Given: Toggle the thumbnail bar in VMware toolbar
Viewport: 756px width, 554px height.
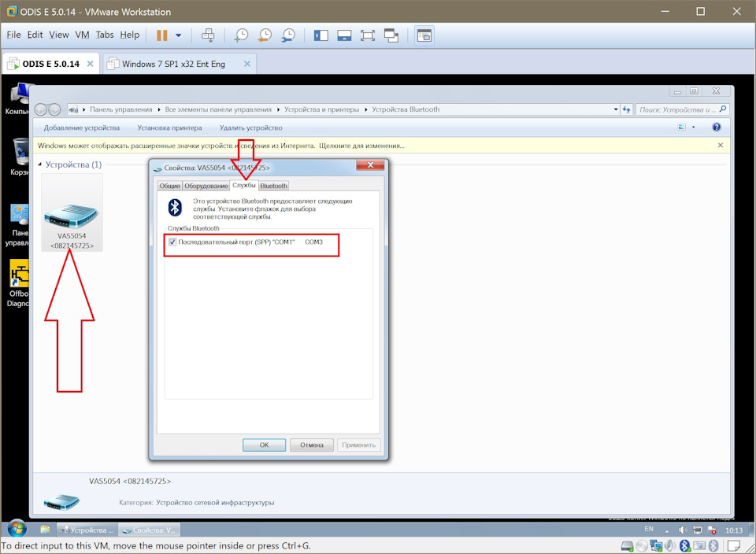Looking at the screenshot, I should pyautogui.click(x=344, y=35).
